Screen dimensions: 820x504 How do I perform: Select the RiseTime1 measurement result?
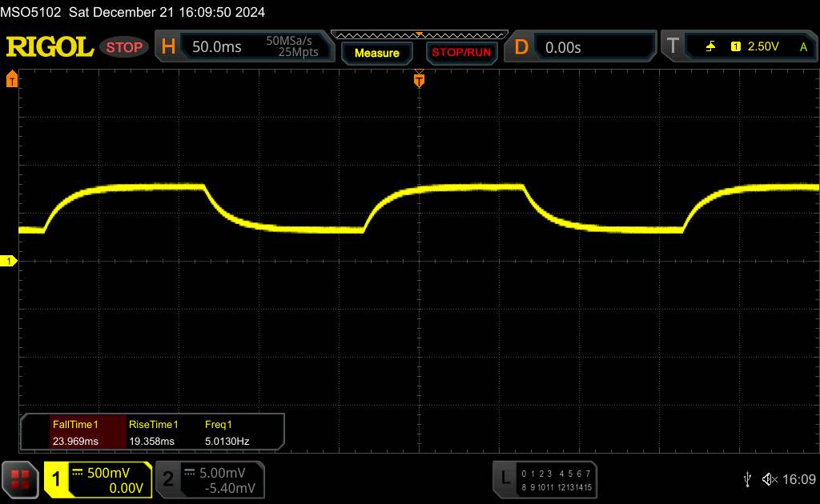(x=153, y=433)
